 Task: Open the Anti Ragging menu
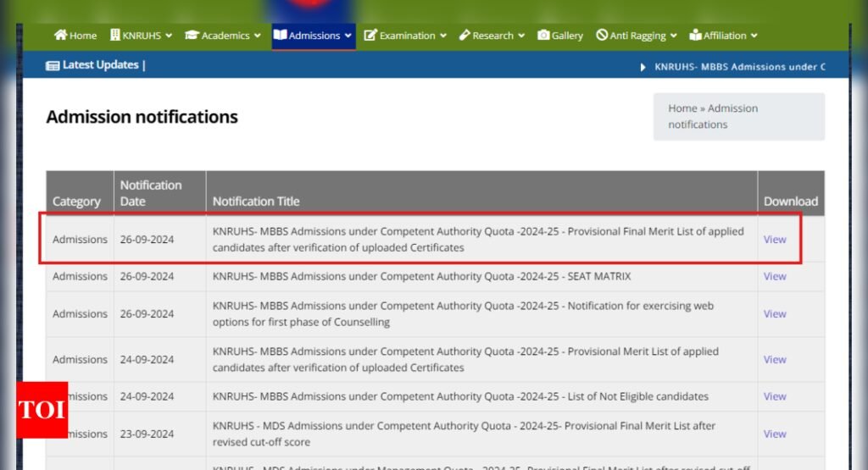click(643, 36)
